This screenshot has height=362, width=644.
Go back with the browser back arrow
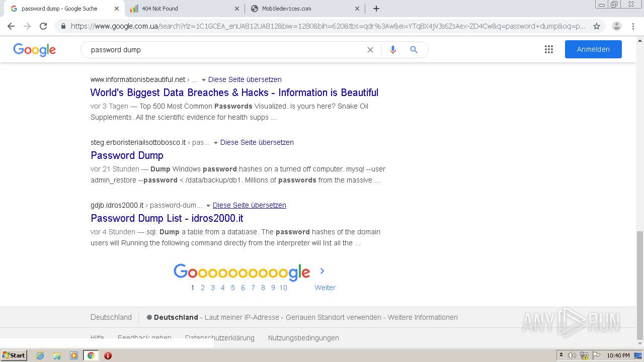coord(11,26)
